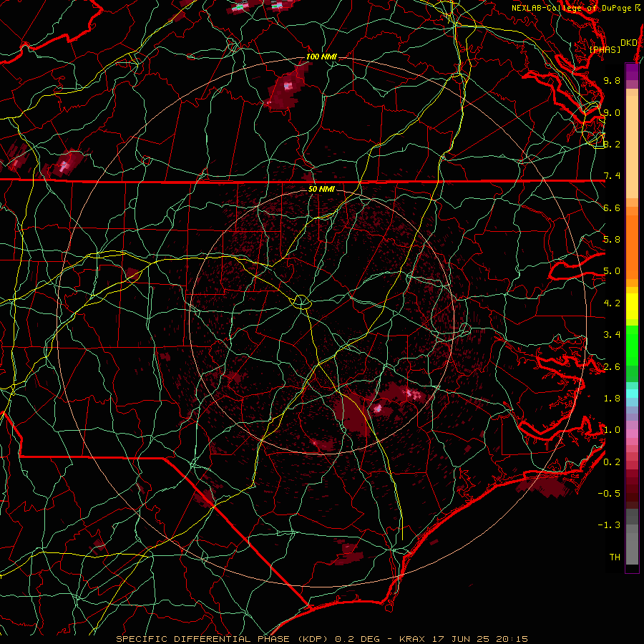644x644 pixels.
Task: Click the "50 NMI" range ring label
Action: (x=321, y=189)
